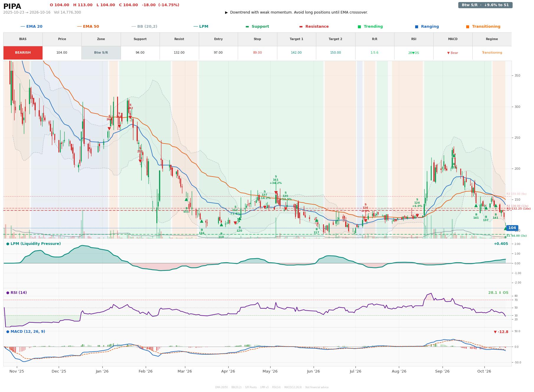
Task: Click the downtrend advice note text
Action: tap(296, 12)
